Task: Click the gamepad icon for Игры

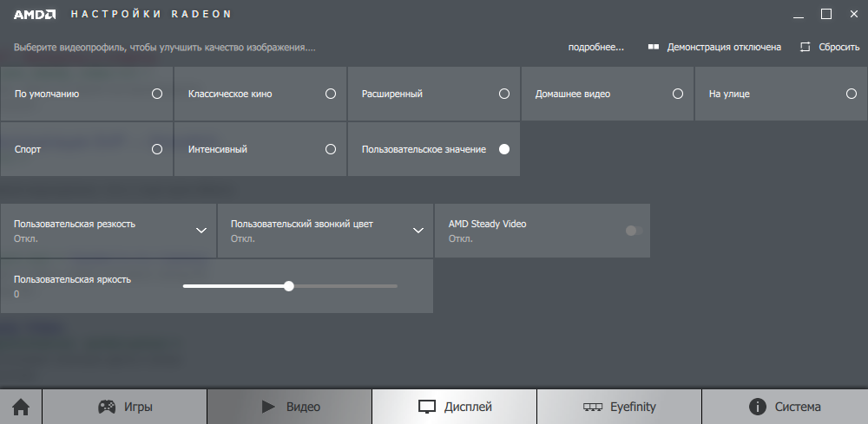Action: click(107, 407)
